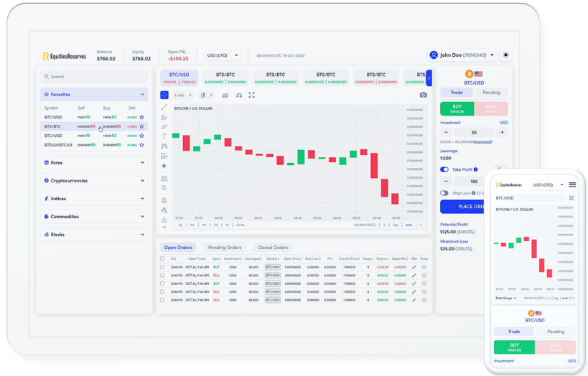Screen dimensions: 588x376
Task: Click the green BUY button in trade panel
Action: tap(457, 109)
